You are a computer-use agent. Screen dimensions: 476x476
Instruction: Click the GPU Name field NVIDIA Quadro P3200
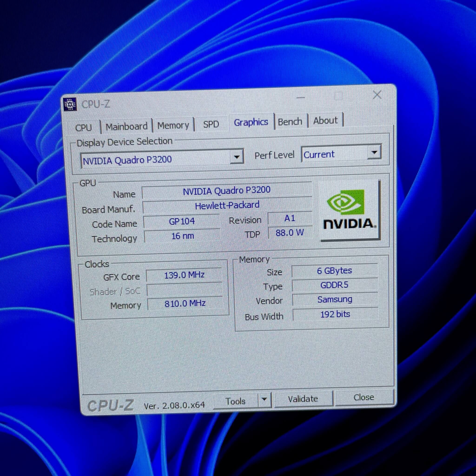[x=227, y=190]
